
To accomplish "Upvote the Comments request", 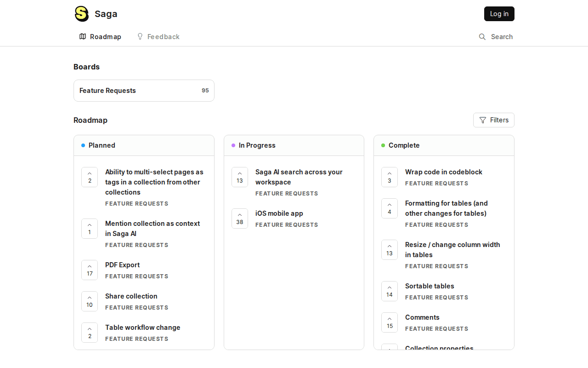I will pos(390,322).
